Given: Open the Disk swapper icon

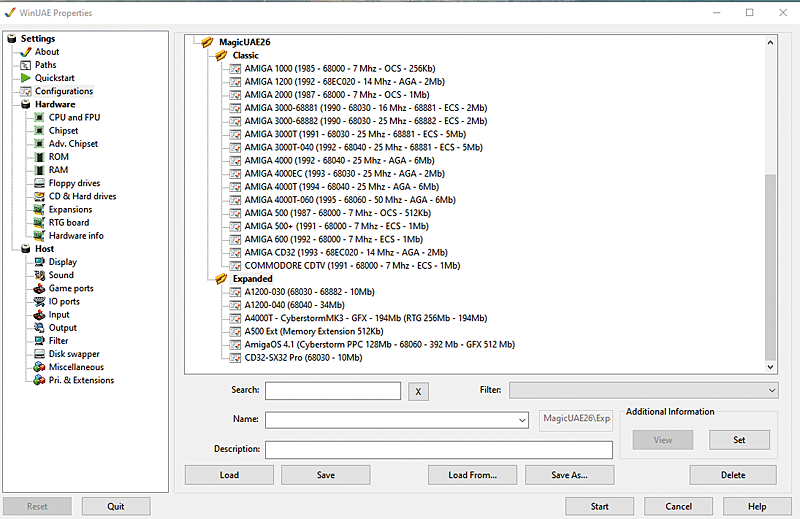Looking at the screenshot, I should [x=39, y=354].
